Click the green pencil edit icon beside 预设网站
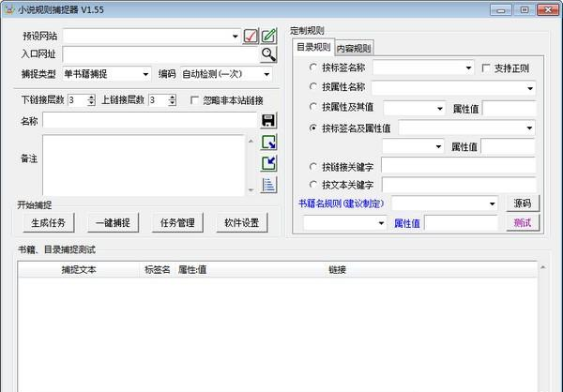 (x=269, y=36)
